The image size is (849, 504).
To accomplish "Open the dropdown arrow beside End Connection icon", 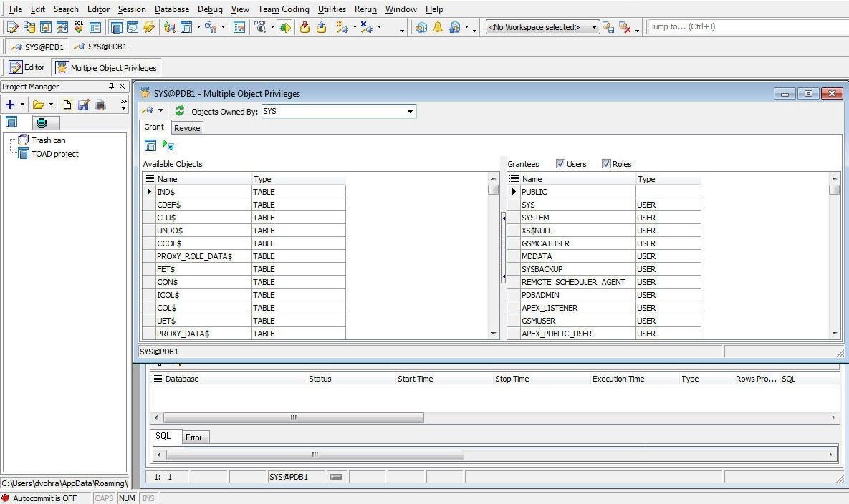I will pyautogui.click(x=379, y=27).
